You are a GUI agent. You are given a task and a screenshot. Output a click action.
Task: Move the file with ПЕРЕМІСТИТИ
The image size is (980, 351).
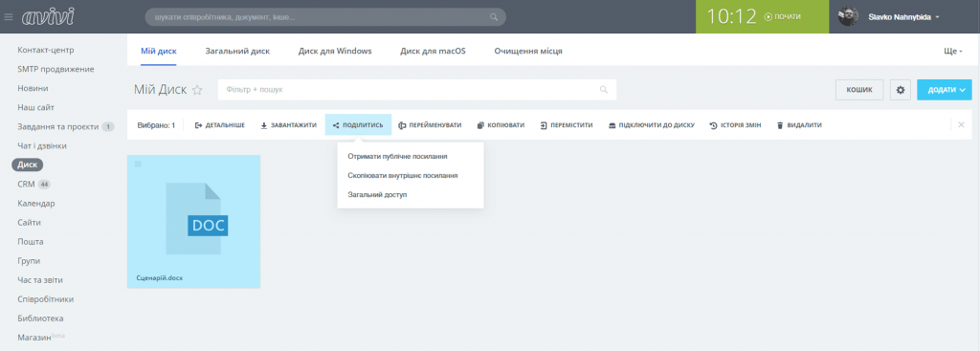click(567, 125)
